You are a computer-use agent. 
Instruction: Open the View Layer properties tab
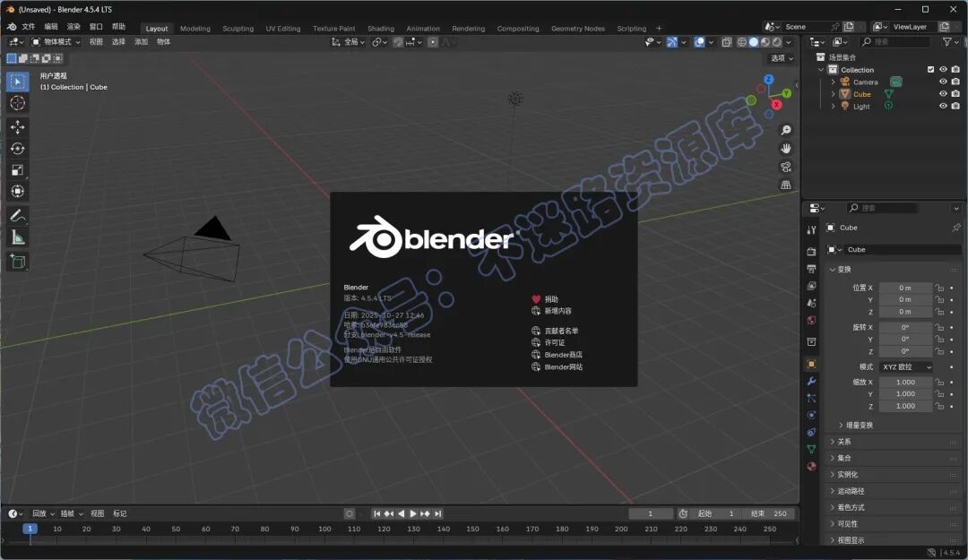coord(811,286)
